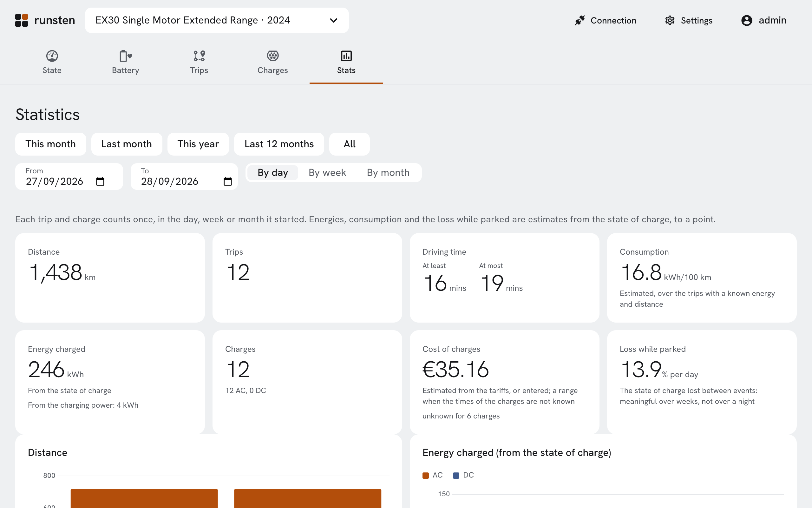Click the 'From the state of charge' note
The image size is (812, 508).
pyautogui.click(x=69, y=391)
